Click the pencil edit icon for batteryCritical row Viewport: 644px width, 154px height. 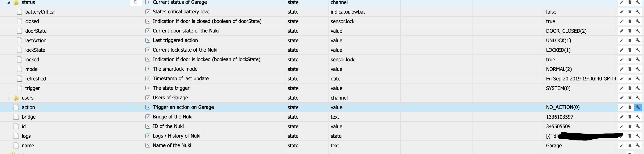coord(621,12)
